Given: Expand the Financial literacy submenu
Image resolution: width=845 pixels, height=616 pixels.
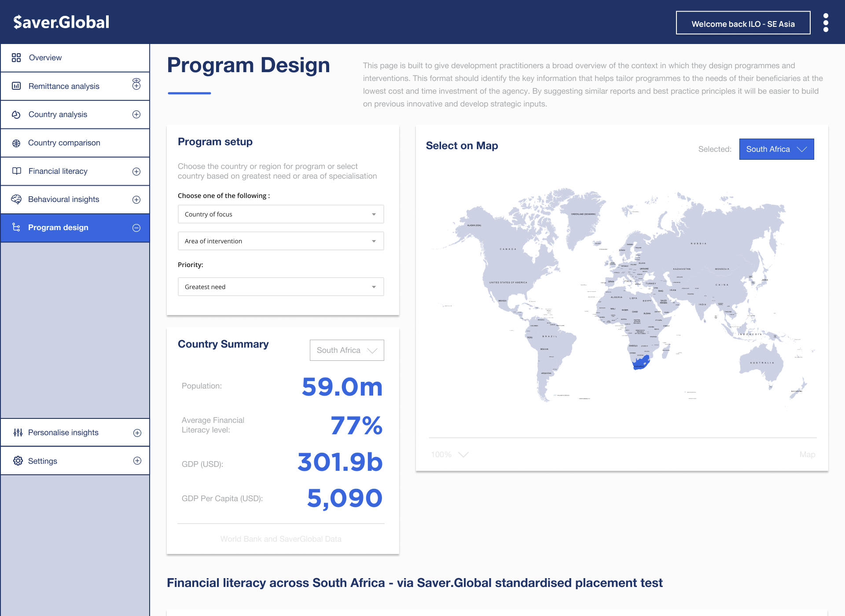Looking at the screenshot, I should (136, 171).
